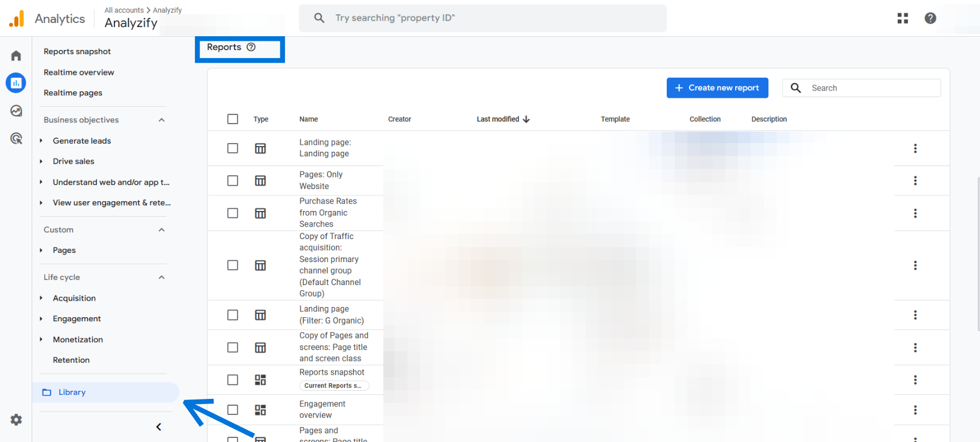Check the Landing page (Filter: G Organic) row
980x442 pixels.
pos(233,315)
